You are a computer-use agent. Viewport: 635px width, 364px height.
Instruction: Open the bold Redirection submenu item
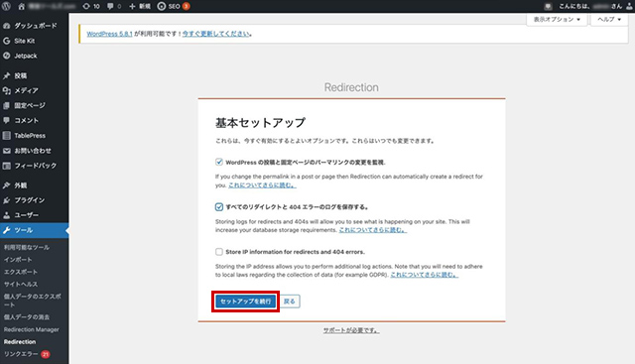pyautogui.click(x=20, y=342)
